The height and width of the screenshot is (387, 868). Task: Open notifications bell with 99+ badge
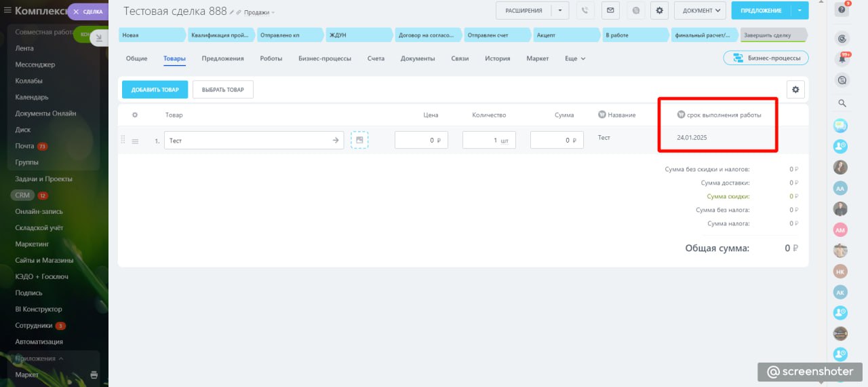click(x=842, y=59)
